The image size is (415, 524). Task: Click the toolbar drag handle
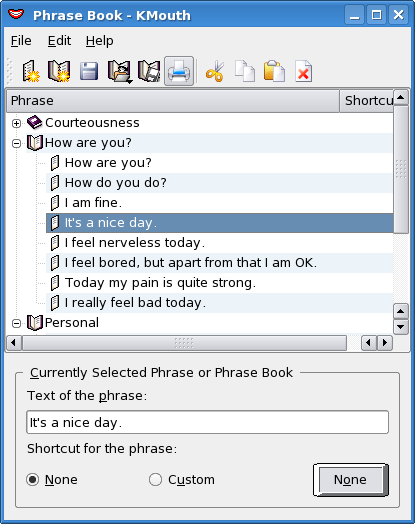click(x=9, y=71)
